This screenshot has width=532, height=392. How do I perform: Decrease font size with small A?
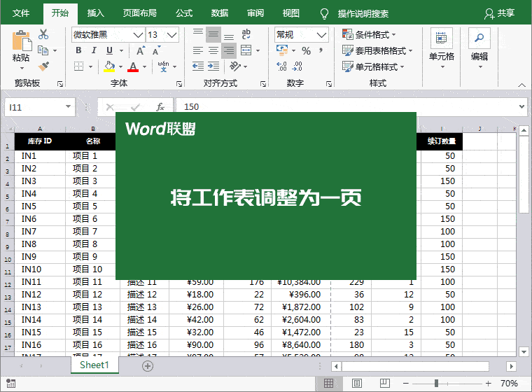pos(156,50)
